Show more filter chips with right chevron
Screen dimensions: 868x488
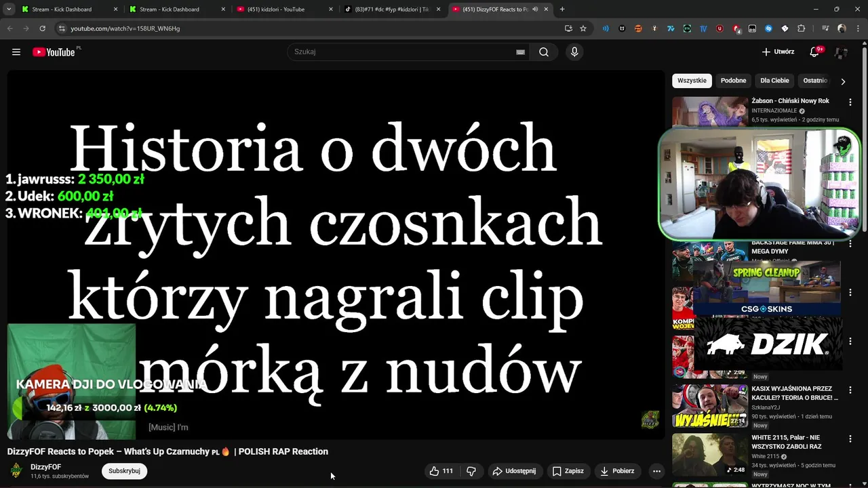pyautogui.click(x=843, y=81)
